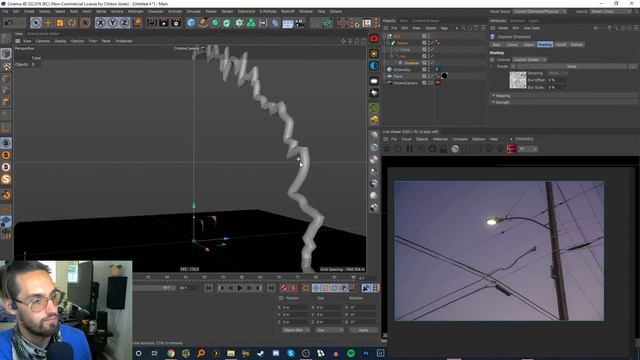This screenshot has height=360, width=640.
Task: Click the Blur Offset value field
Action: tap(556, 80)
